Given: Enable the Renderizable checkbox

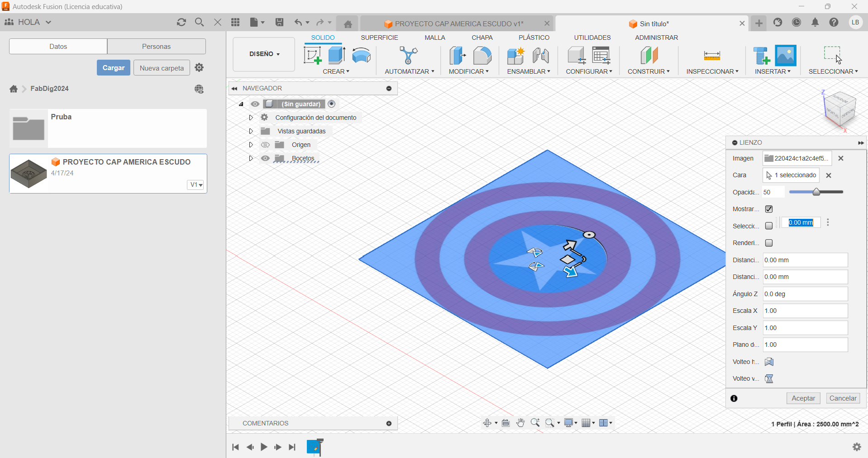Looking at the screenshot, I should [769, 243].
